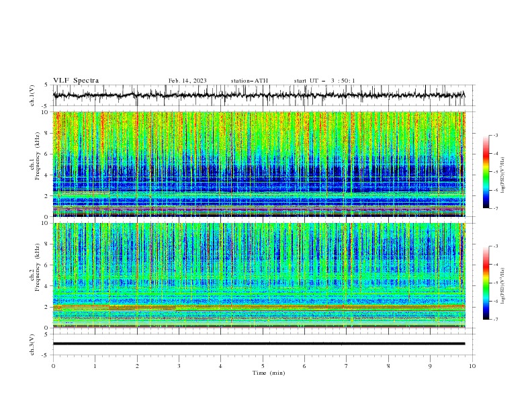Viewport: 532px width, 411px height.
Task: Click the ch.2 "Frequency (kHz)" axis label
Action: point(38,267)
